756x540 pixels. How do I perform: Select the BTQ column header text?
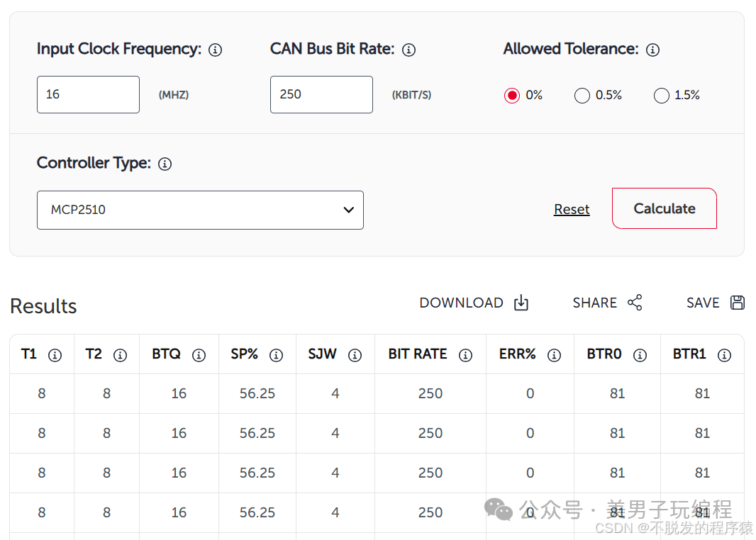point(167,354)
